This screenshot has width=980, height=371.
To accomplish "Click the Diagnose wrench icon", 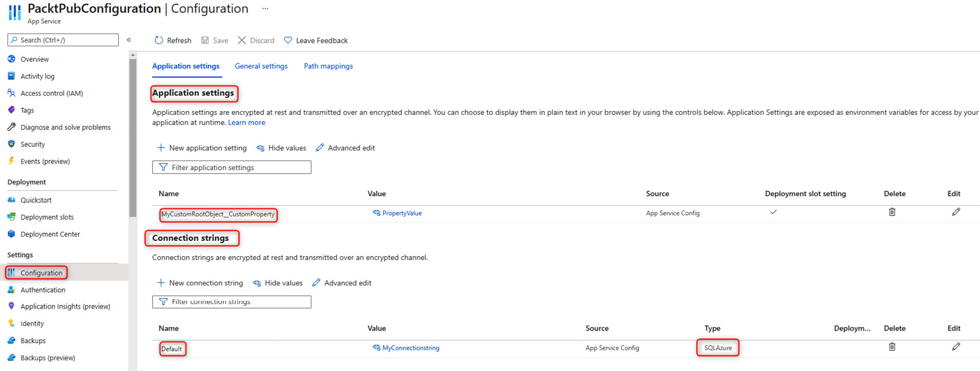I will pos(11,127).
